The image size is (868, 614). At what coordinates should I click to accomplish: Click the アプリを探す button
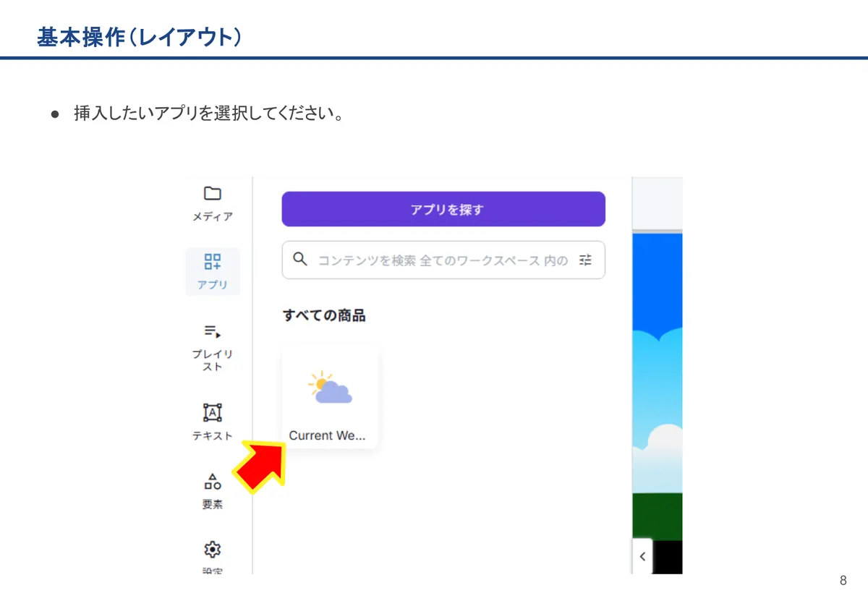point(443,209)
